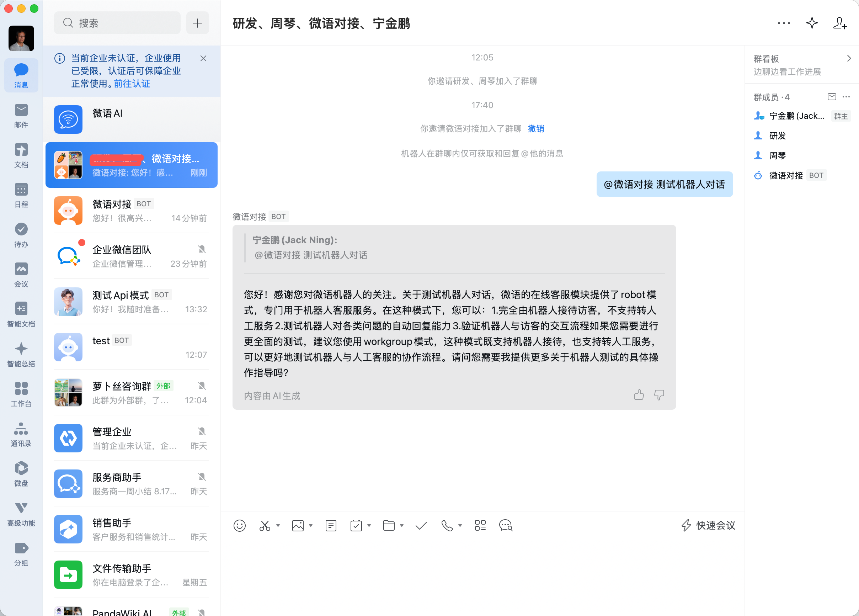Select member 研发 in group list
This screenshot has width=859, height=616.
click(801, 136)
